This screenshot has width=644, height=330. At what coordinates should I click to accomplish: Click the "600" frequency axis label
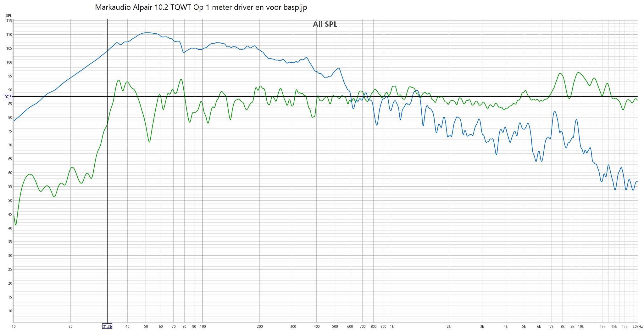click(x=350, y=327)
